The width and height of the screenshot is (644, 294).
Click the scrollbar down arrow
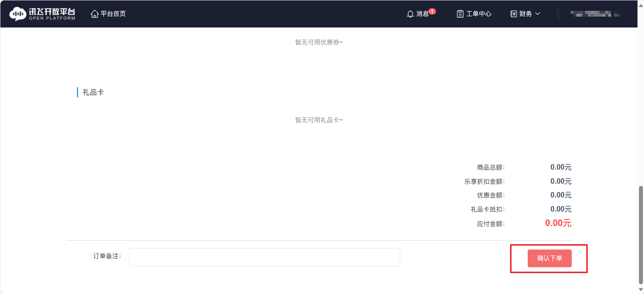point(641,289)
